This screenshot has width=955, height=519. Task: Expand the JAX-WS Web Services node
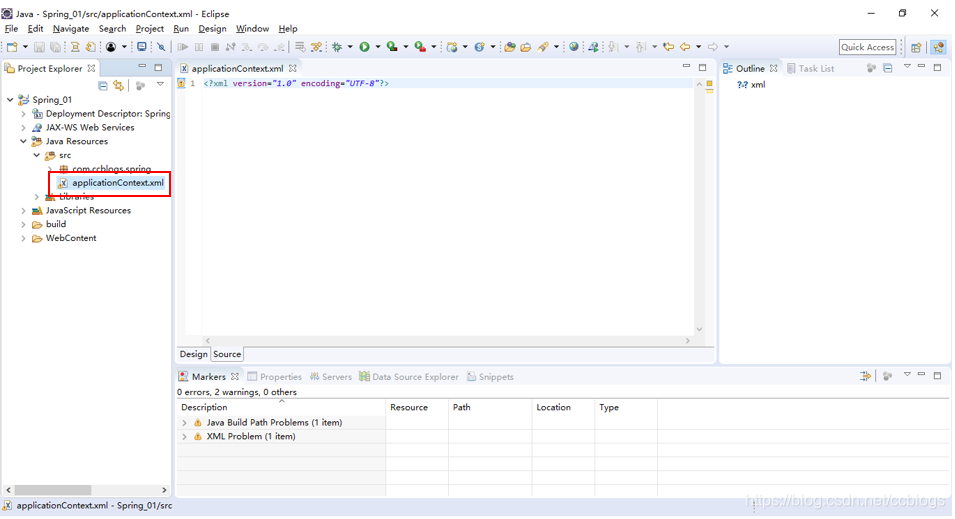click(x=24, y=127)
